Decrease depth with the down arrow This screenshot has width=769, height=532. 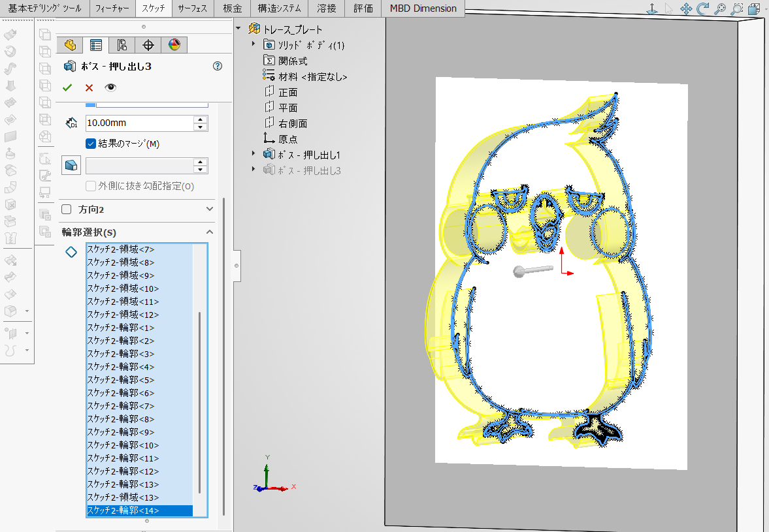click(x=200, y=127)
